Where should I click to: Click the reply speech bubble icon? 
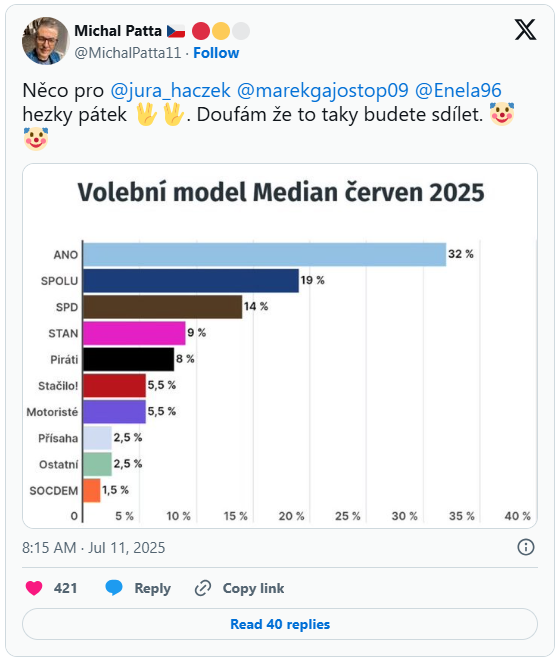pyautogui.click(x=114, y=588)
